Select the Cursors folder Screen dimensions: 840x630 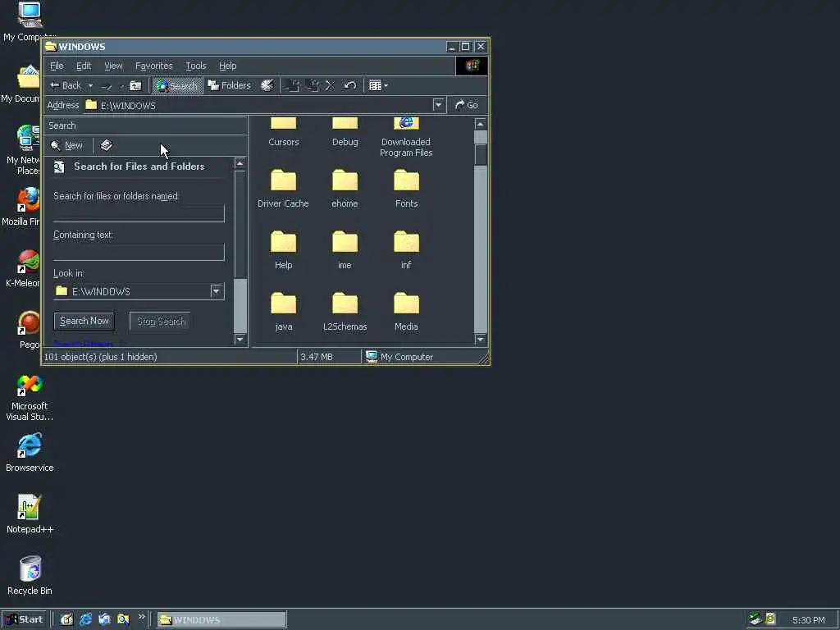coord(283,130)
